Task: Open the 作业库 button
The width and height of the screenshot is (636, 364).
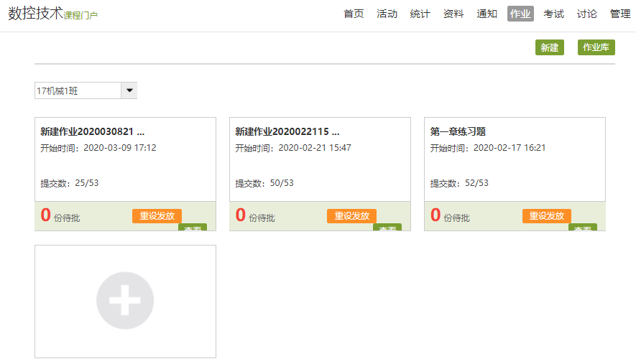Action: click(596, 47)
